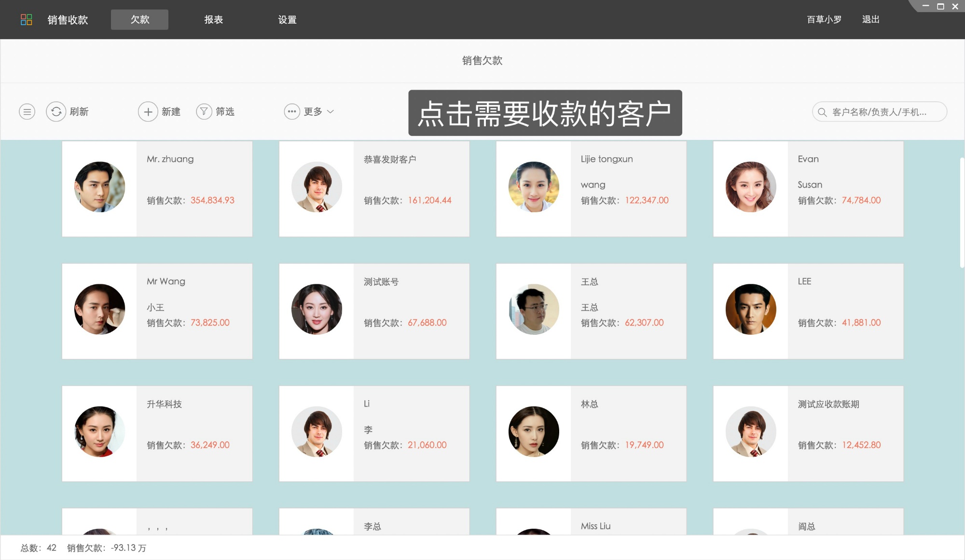The width and height of the screenshot is (965, 560).
Task: Click the 百草小罗 account name
Action: [823, 19]
